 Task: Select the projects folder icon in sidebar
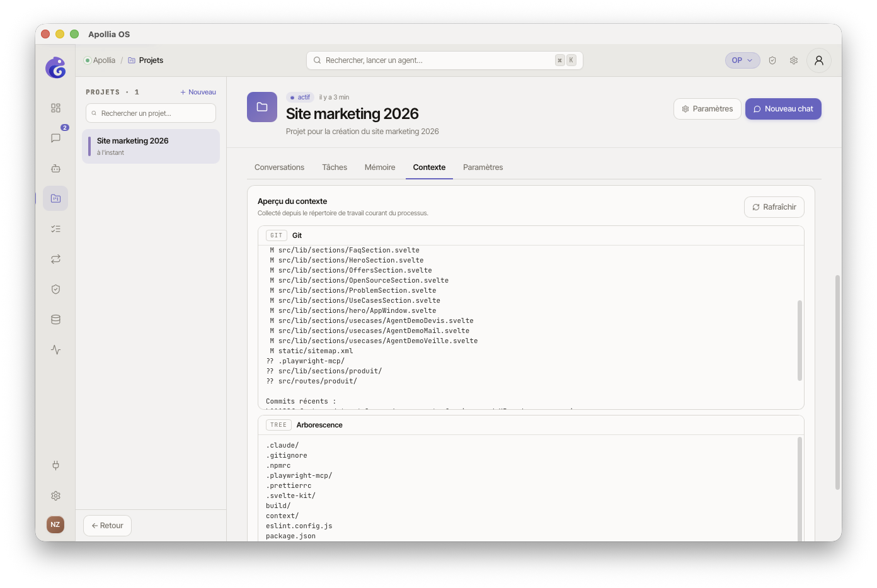55,198
